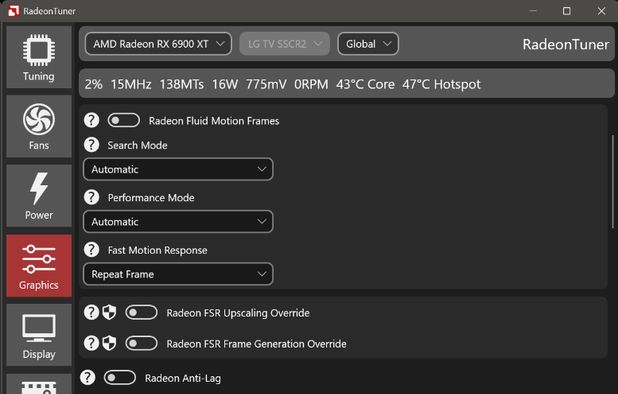
Task: Show help for Radeon FSR Upscaling Override
Action: 91,312
